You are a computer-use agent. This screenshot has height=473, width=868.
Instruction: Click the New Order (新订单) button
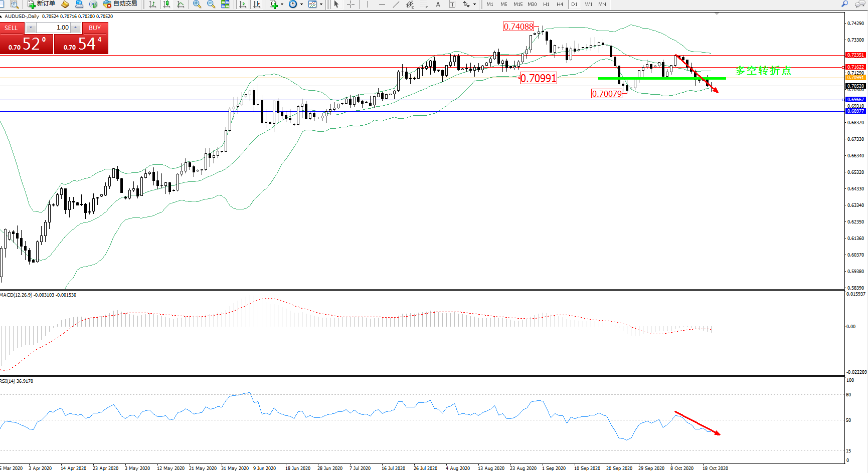pyautogui.click(x=42, y=4)
